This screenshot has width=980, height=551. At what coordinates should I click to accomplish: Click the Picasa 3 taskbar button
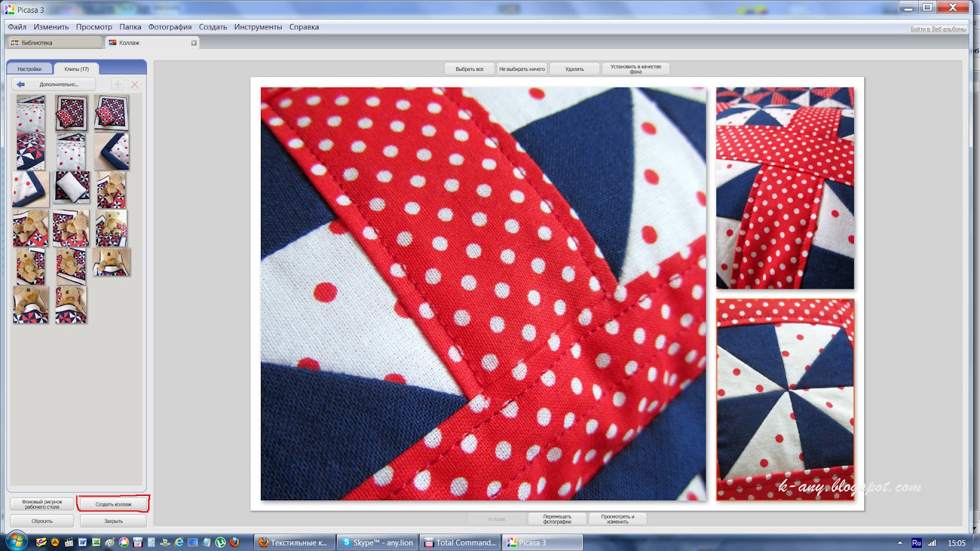543,542
